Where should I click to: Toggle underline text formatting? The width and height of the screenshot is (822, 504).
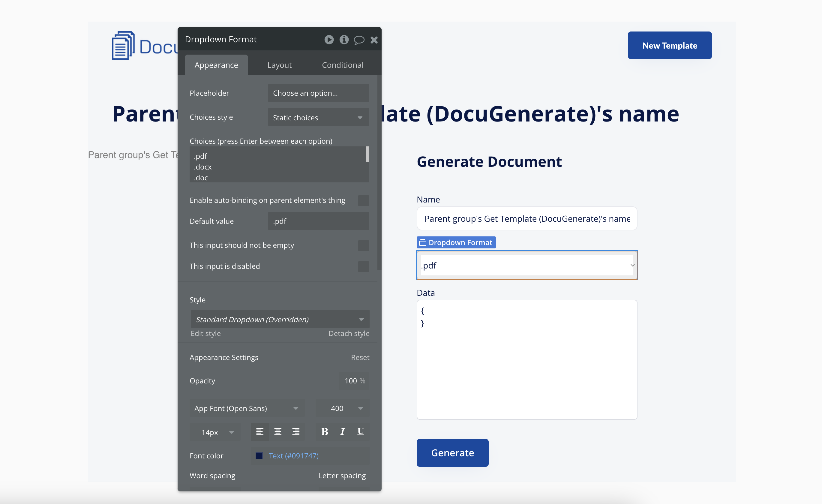[360, 432]
